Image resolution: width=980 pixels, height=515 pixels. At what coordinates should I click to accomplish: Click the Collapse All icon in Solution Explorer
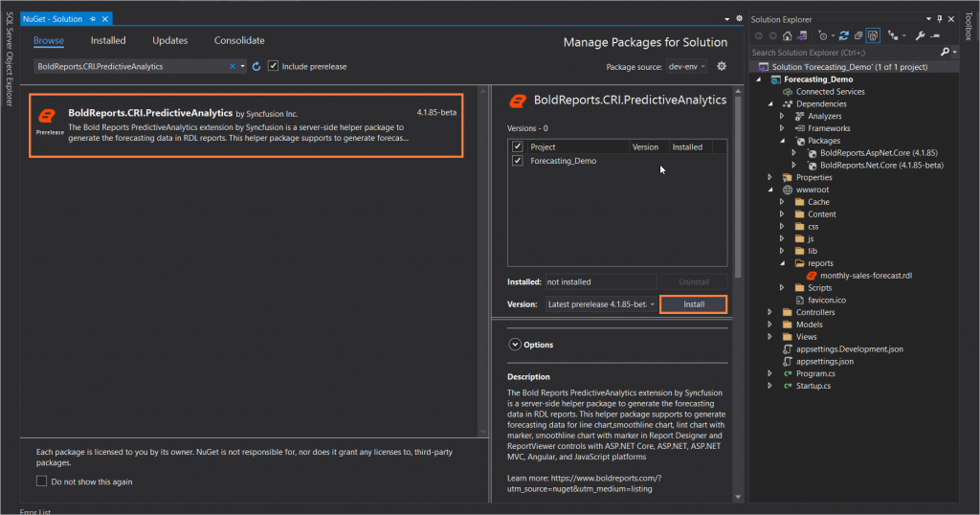click(858, 36)
